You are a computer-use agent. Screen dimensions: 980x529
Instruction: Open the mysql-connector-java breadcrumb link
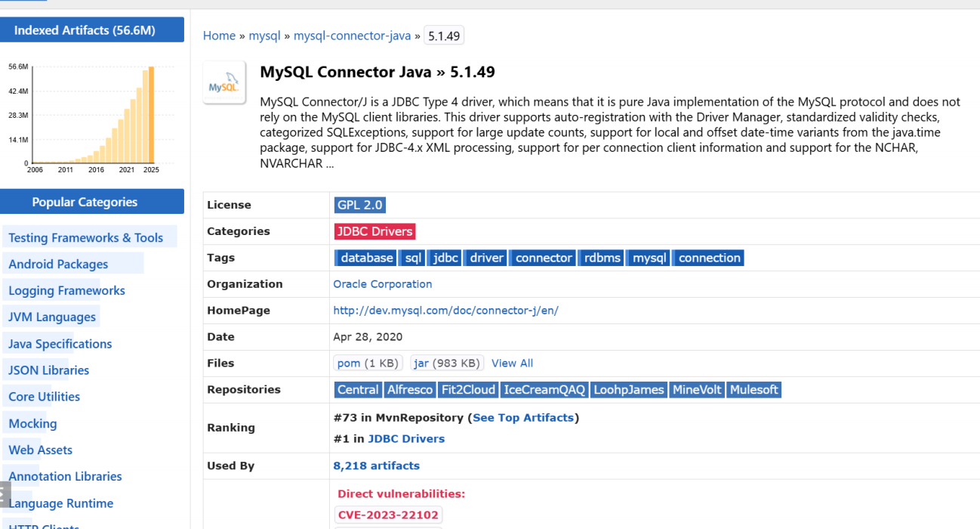click(x=352, y=36)
